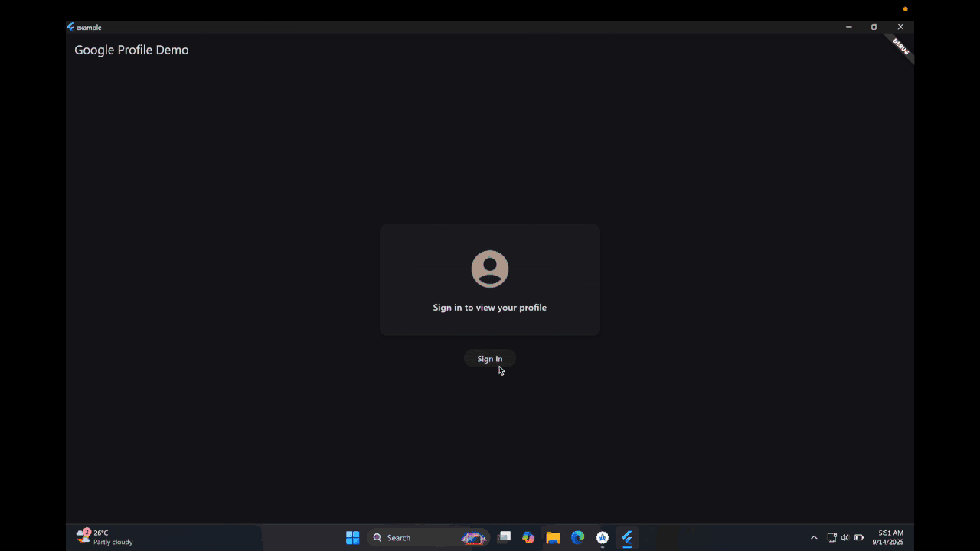Image resolution: width=980 pixels, height=551 pixels.
Task: Open the clock showing 5:51 AM
Action: click(888, 537)
